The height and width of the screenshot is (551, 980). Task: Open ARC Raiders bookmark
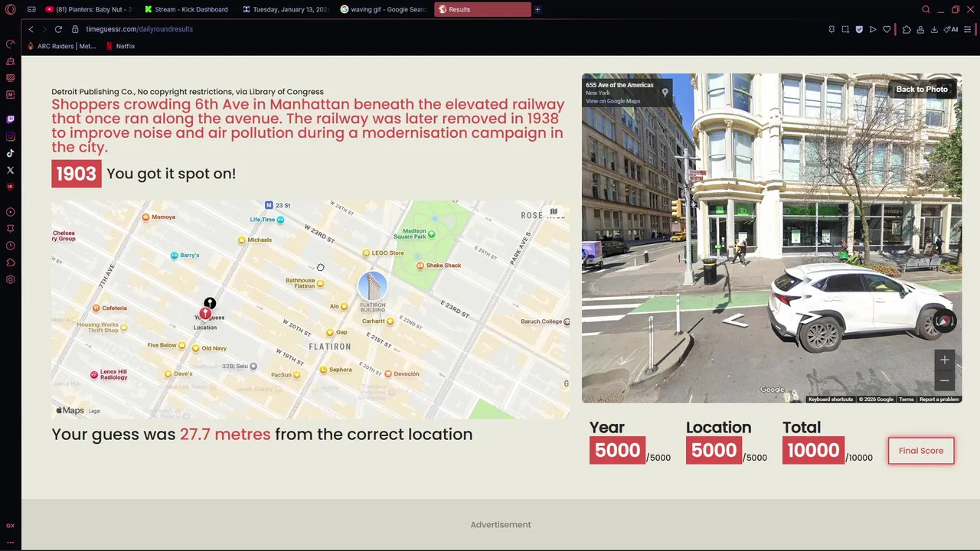(60, 46)
